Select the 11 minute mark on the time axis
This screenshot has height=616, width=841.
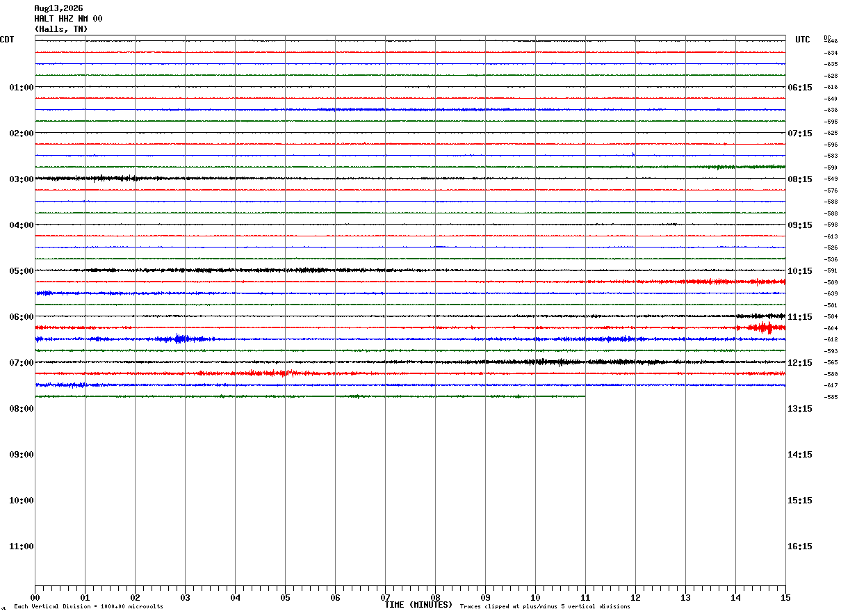tap(585, 597)
